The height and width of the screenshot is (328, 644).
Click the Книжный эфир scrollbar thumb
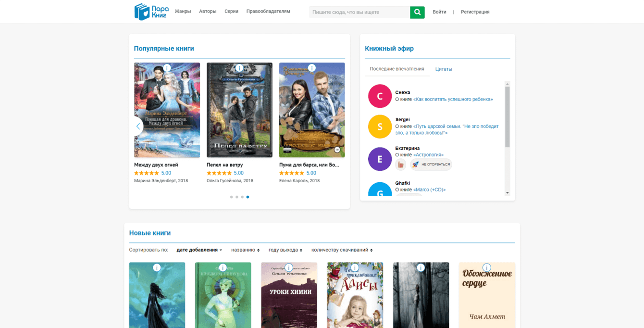tap(508, 117)
